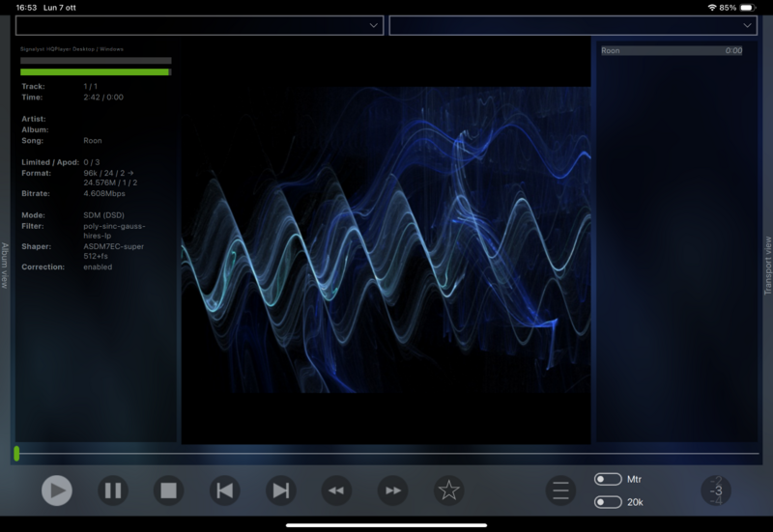Open the hamburger menu icon

point(560,490)
